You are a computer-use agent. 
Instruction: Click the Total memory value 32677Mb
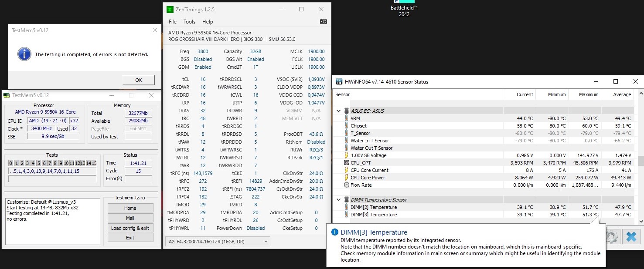click(x=138, y=113)
